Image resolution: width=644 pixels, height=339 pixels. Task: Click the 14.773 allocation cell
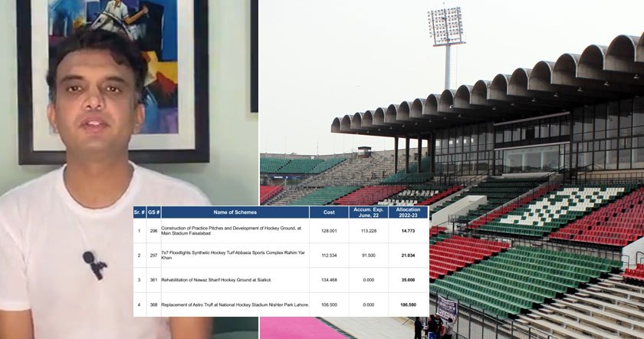408,231
